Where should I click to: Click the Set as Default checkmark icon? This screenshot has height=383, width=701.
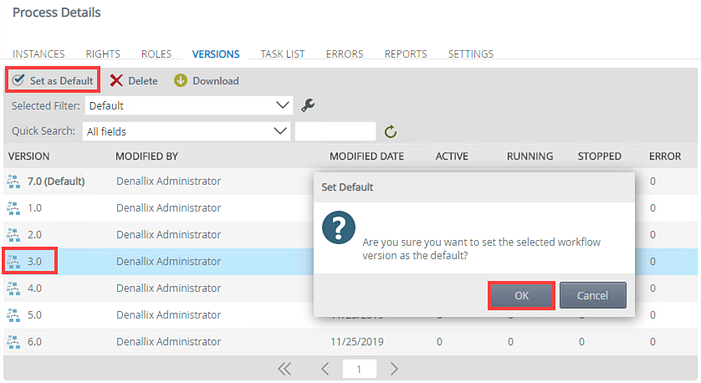click(x=19, y=80)
